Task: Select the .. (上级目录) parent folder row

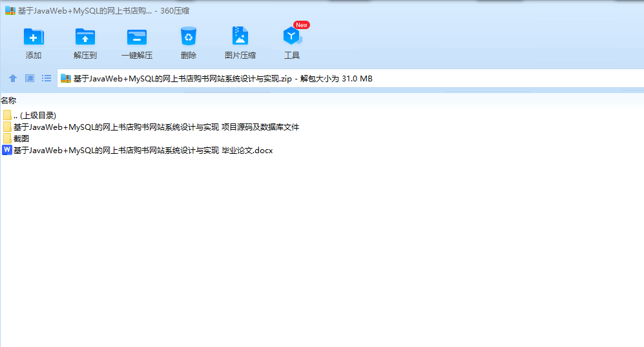Action: click(29, 116)
